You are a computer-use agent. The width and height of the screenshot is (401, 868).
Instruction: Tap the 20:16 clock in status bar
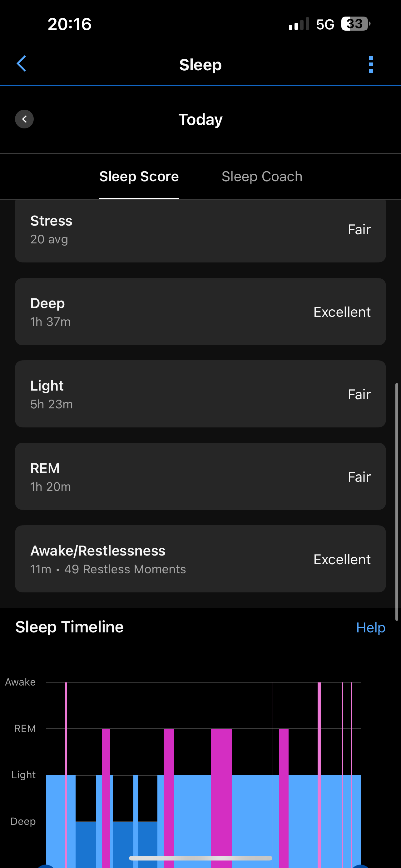point(70,24)
